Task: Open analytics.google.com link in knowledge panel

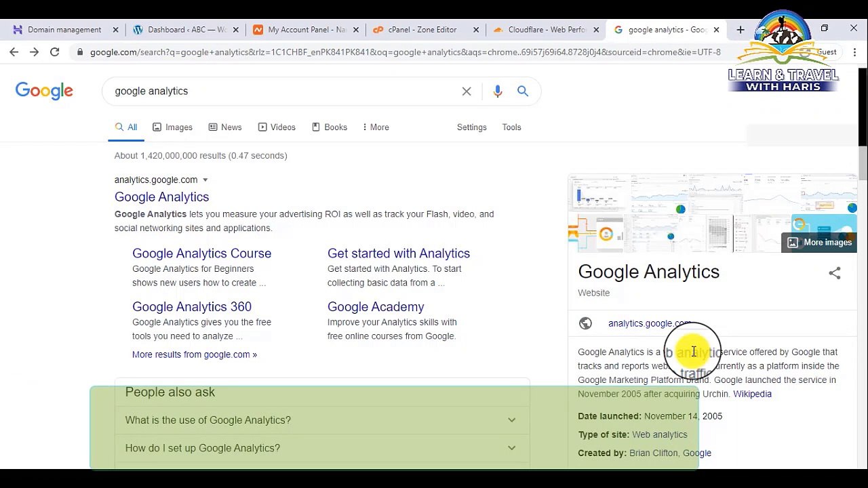Action: (650, 323)
